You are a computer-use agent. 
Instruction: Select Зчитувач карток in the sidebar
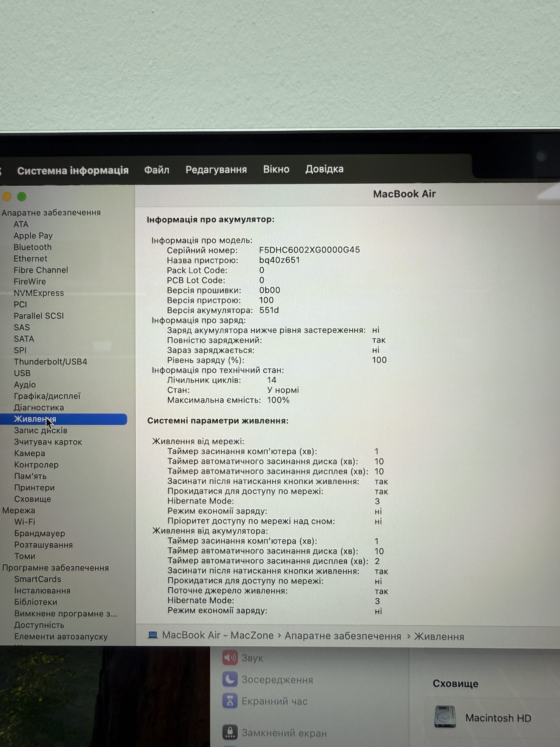(48, 442)
